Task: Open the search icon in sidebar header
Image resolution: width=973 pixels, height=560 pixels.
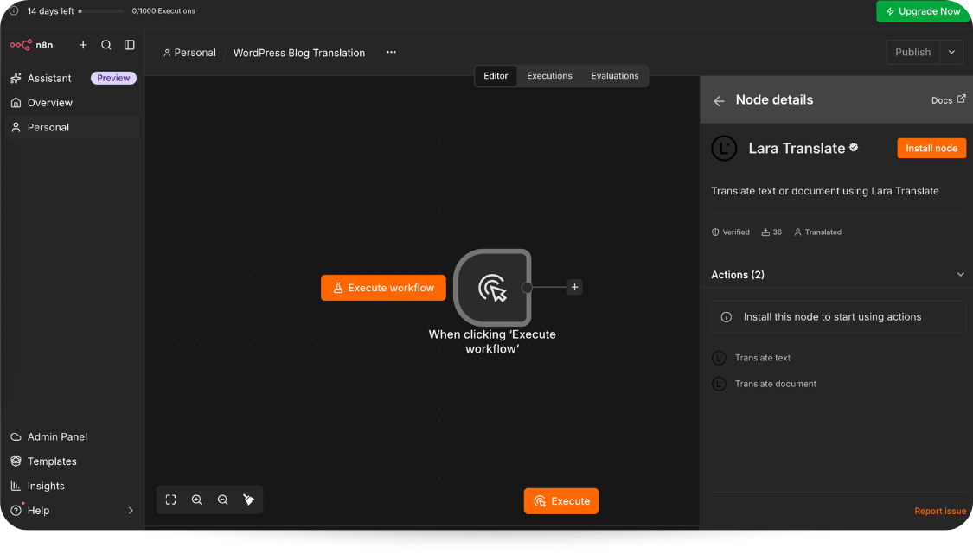Action: click(106, 45)
